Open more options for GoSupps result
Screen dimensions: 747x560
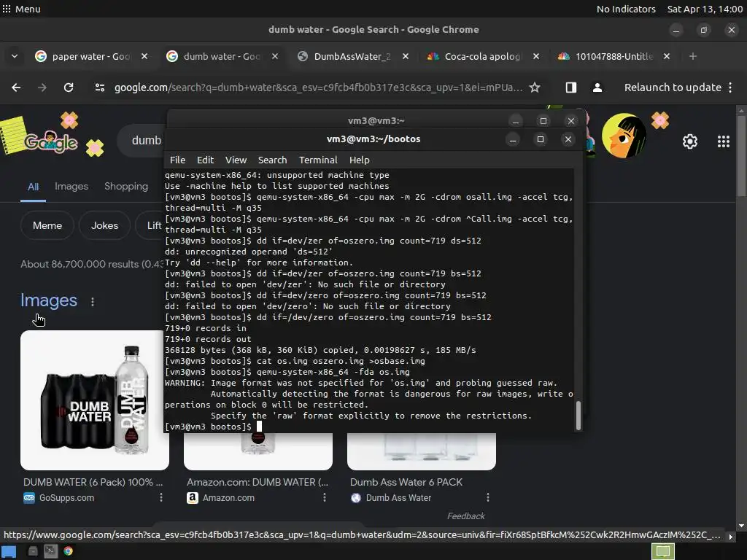[x=161, y=497]
